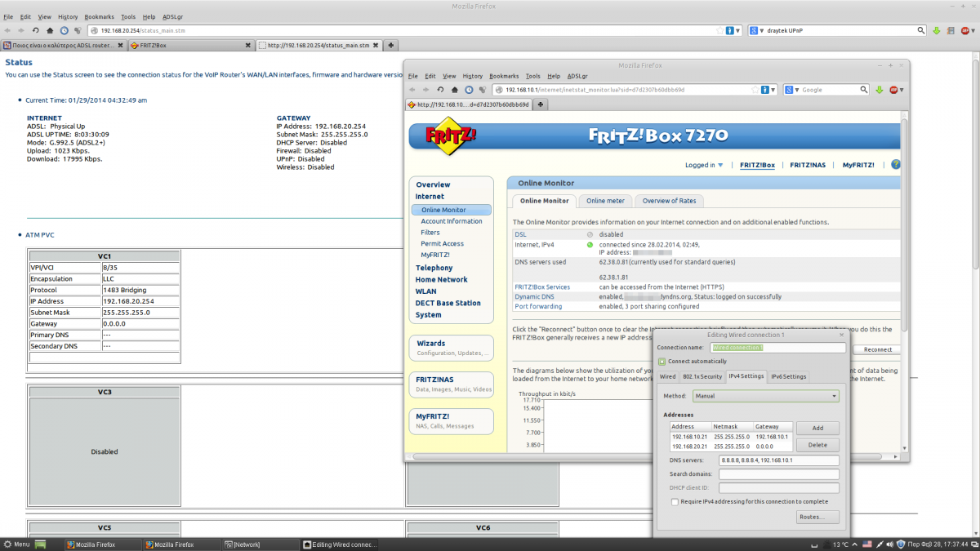Switch to the Online meter tab
This screenshot has width=980, height=551.
[x=605, y=201]
